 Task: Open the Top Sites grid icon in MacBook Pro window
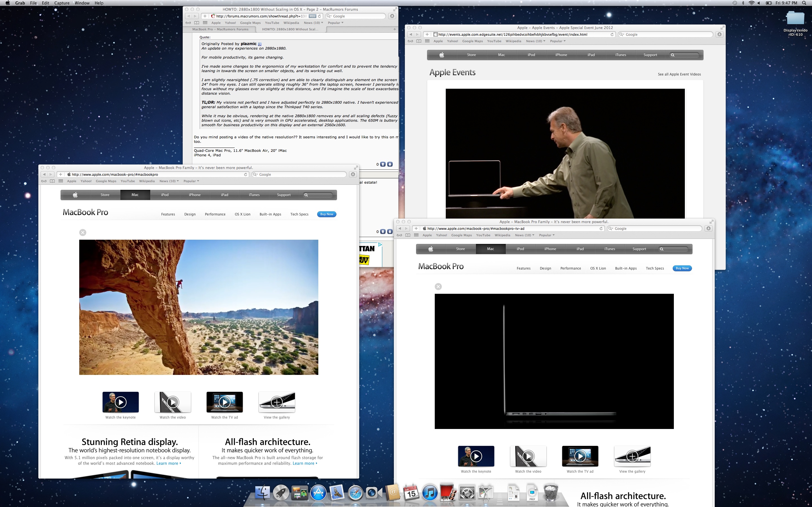(x=61, y=181)
